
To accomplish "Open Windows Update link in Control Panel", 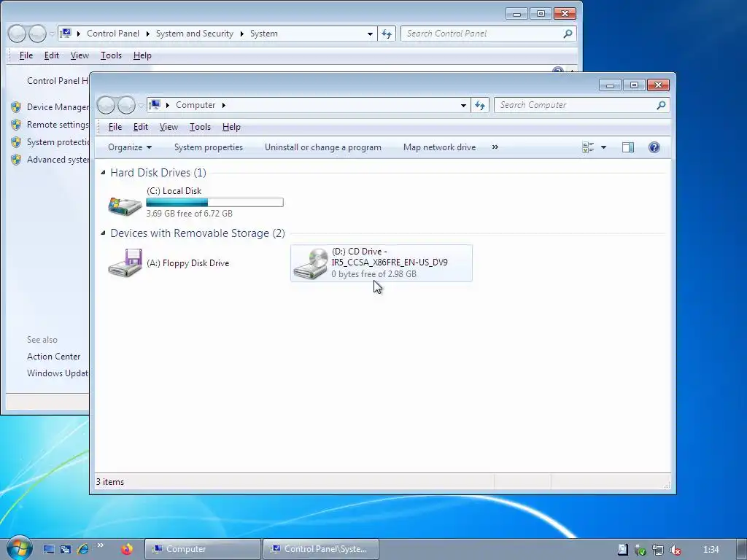I will (58, 373).
